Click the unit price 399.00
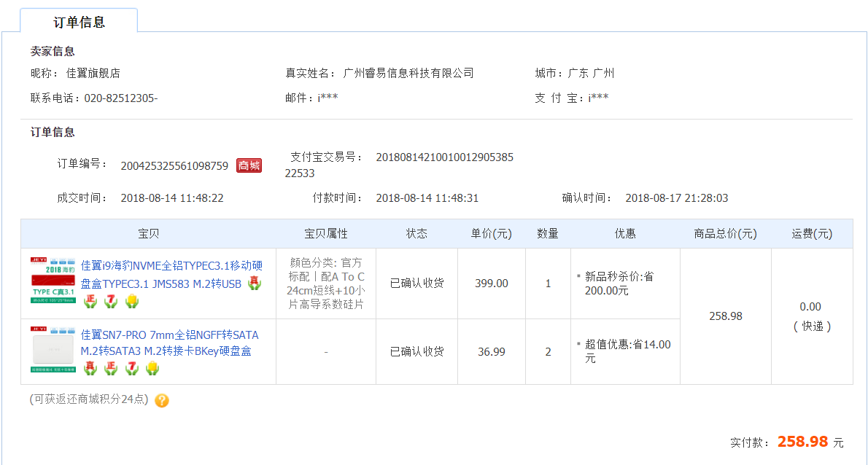 492,284
